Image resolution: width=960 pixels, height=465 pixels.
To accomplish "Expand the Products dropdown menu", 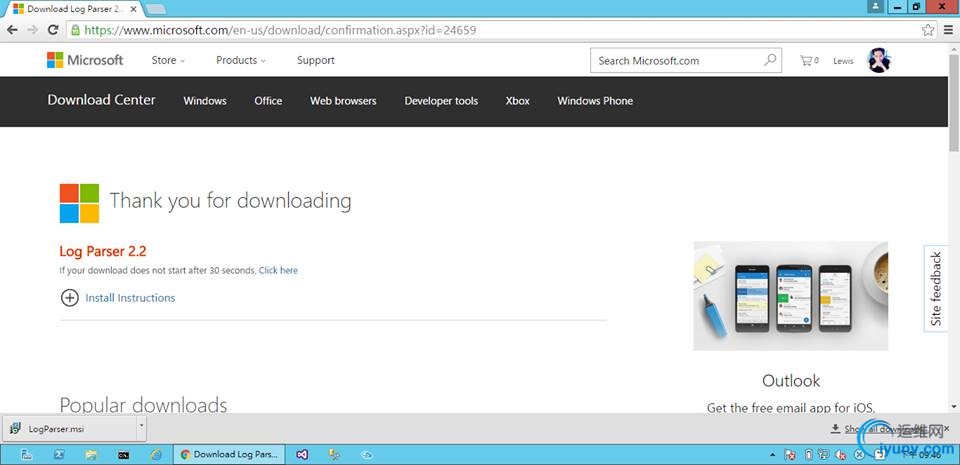I will pyautogui.click(x=241, y=60).
